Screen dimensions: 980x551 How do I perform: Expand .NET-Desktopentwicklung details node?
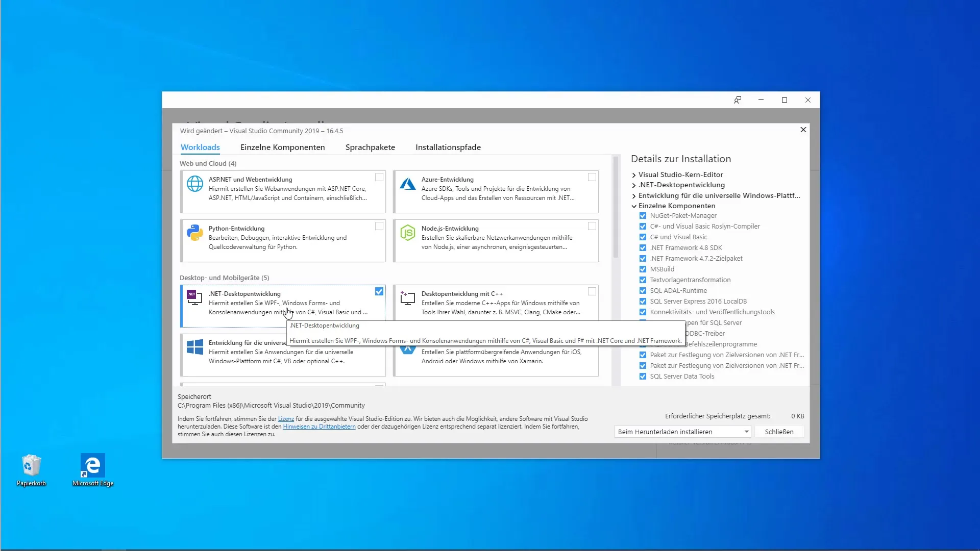(634, 185)
